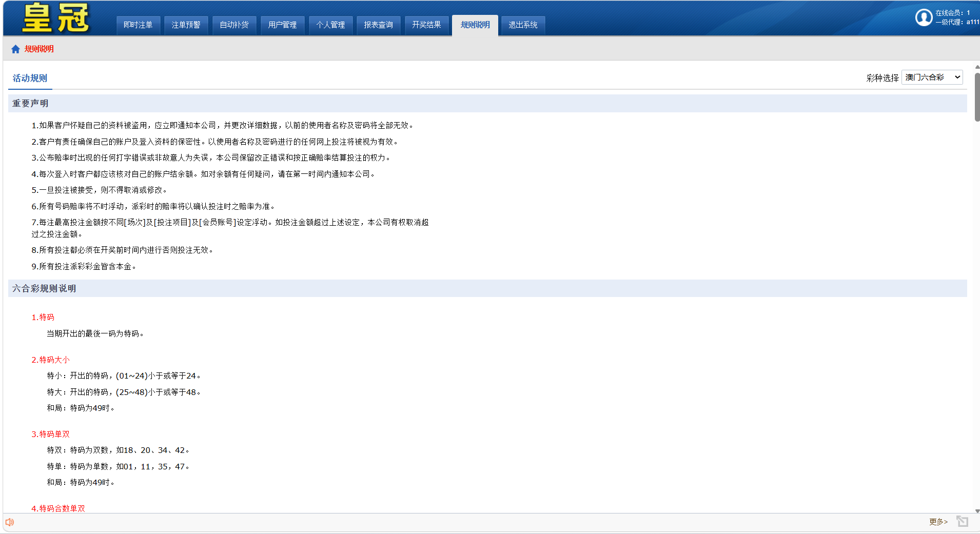Click the 皇冠 logo
This screenshot has width=980, height=534.
click(x=55, y=18)
